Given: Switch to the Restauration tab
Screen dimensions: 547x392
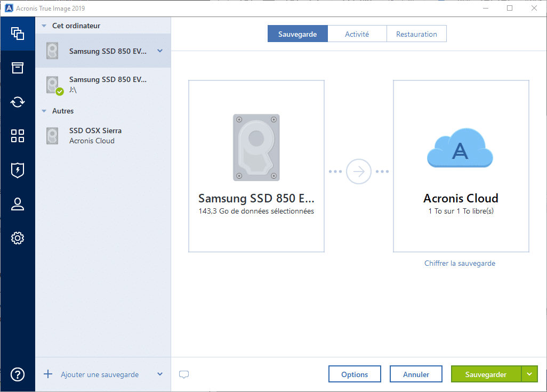Looking at the screenshot, I should pyautogui.click(x=416, y=34).
